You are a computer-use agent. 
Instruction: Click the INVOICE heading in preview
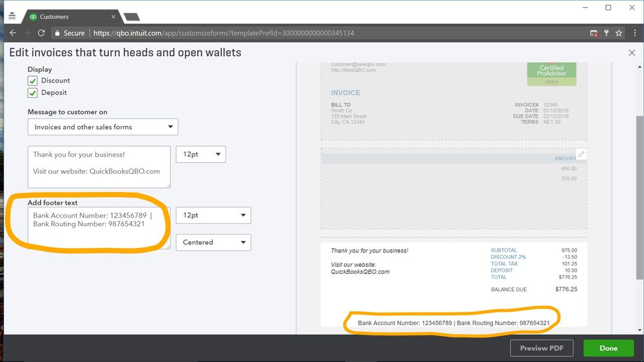click(346, 93)
